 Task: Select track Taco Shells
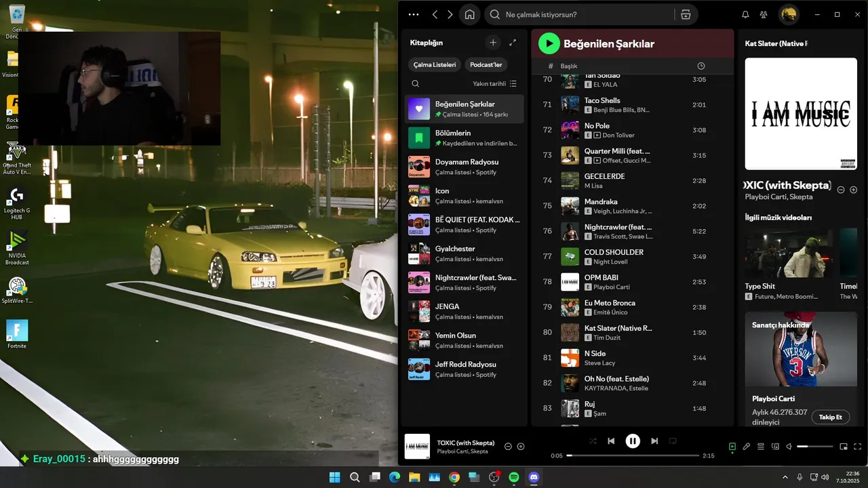[632, 104]
